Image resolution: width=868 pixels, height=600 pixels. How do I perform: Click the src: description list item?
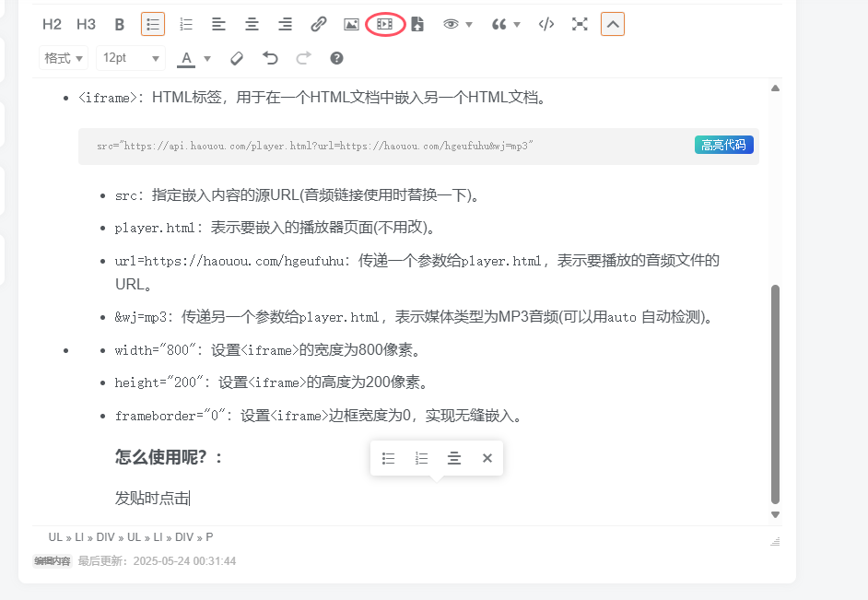[x=298, y=195]
